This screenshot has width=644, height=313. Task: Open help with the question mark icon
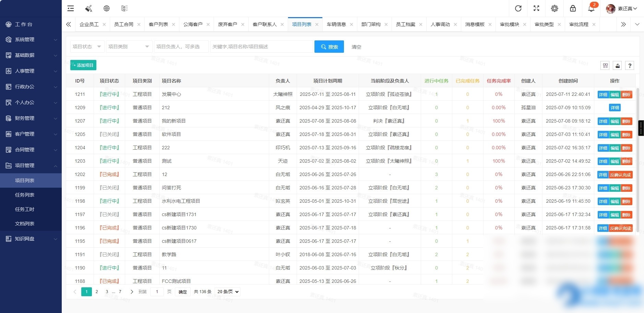coord(630,65)
